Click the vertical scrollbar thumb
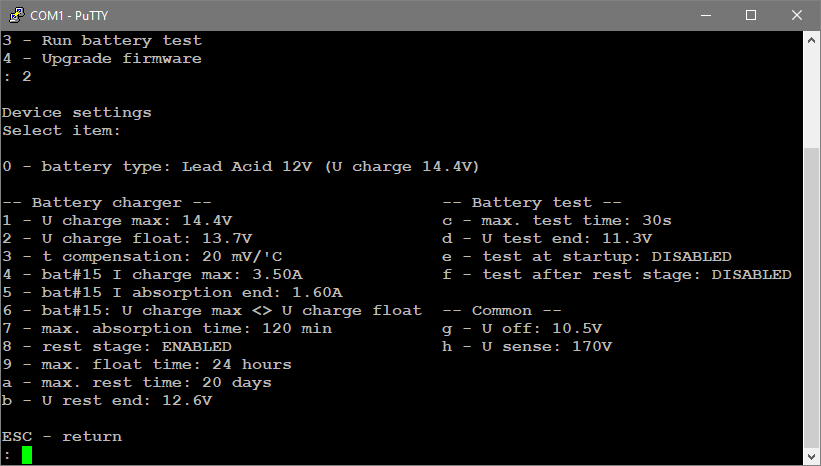 coord(812,298)
